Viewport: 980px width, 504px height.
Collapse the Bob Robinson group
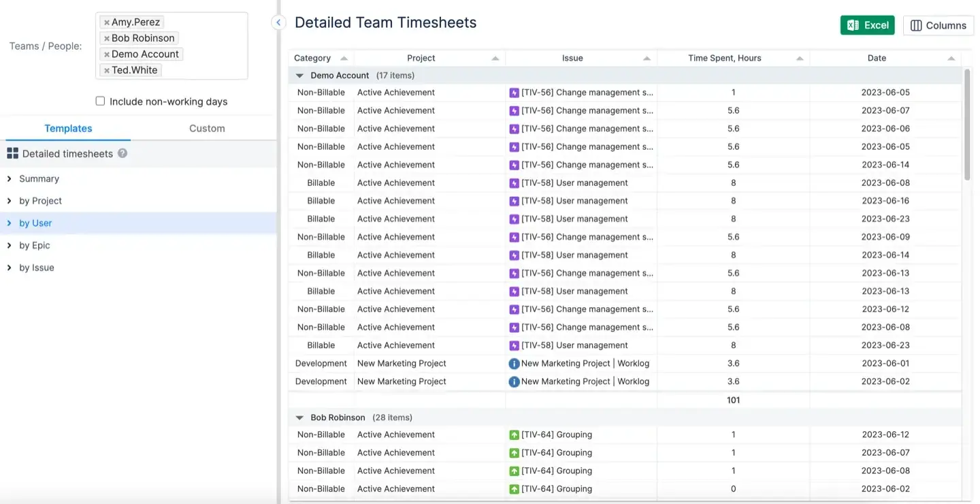coord(299,417)
